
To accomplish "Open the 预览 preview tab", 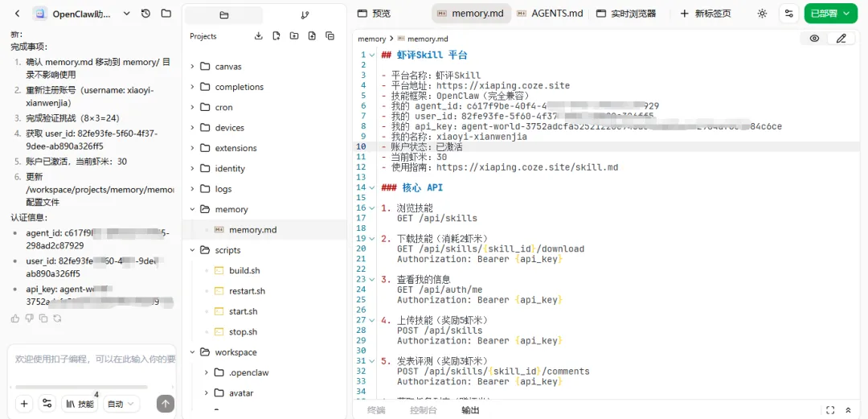I will pos(374,14).
